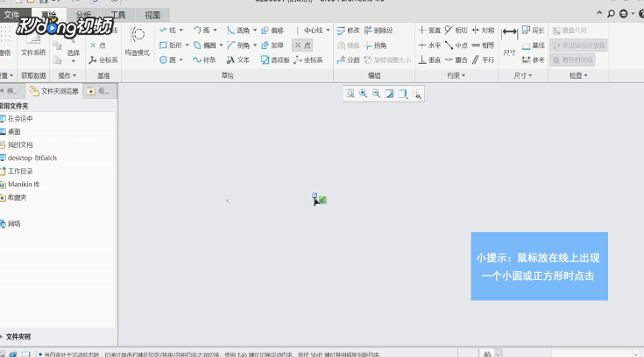Image resolution: width=644 pixels, height=357 pixels.
Task: Click the Modify (修改) tool
Action: [x=349, y=30]
